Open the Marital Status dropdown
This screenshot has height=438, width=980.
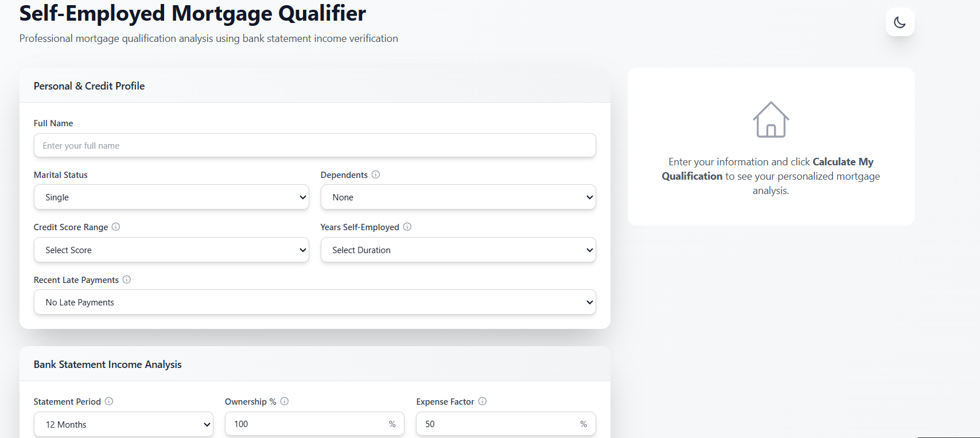click(x=172, y=197)
